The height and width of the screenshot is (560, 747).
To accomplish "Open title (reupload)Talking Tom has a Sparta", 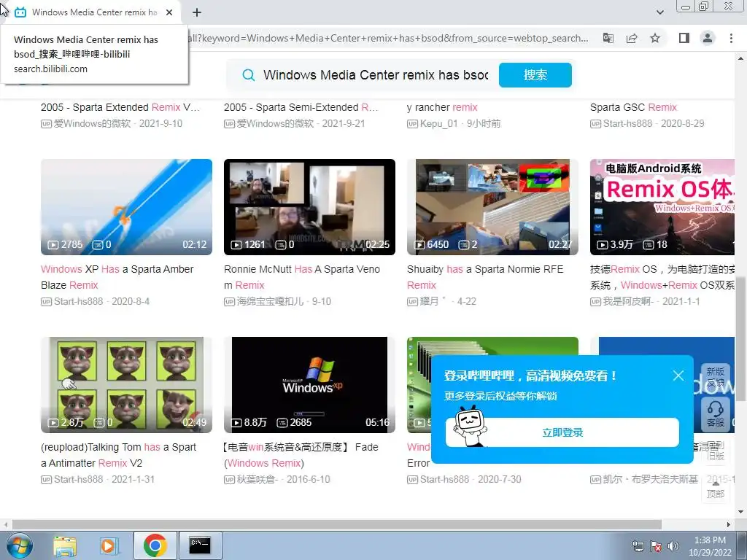I will tap(119, 455).
